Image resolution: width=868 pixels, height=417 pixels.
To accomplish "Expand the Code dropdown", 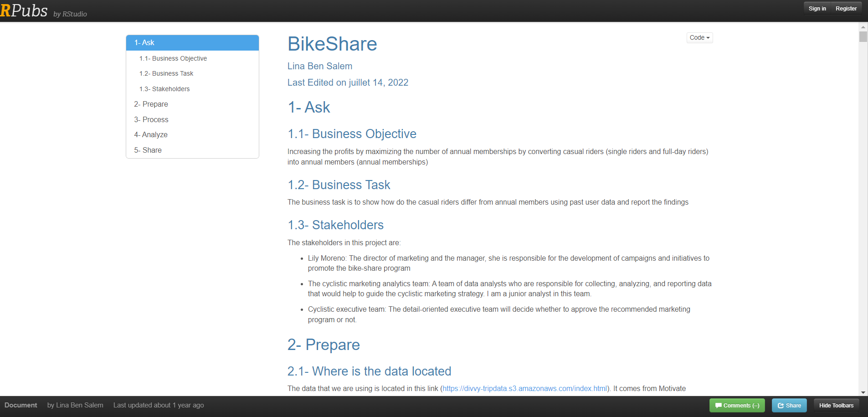I will point(699,37).
